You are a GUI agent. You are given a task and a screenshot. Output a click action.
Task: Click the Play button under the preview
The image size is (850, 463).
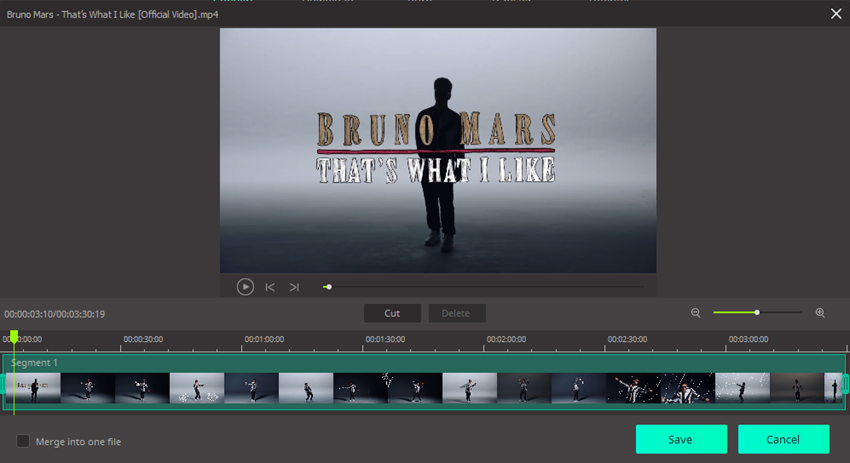point(245,287)
